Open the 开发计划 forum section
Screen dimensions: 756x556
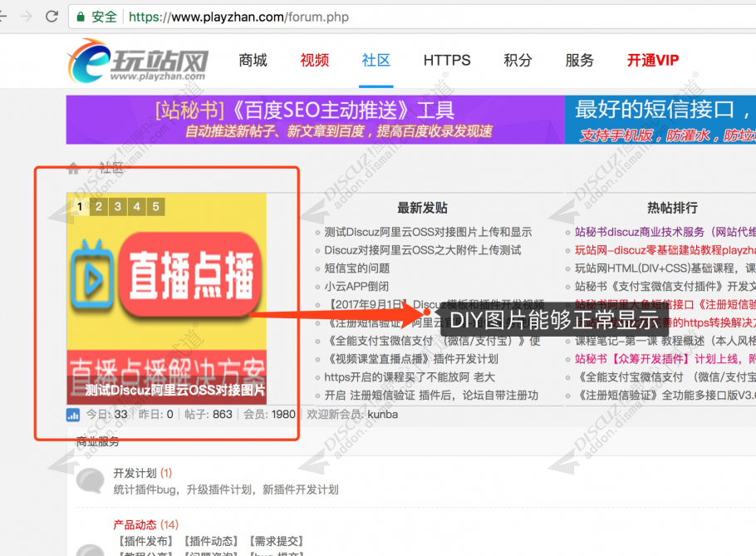pos(135,473)
